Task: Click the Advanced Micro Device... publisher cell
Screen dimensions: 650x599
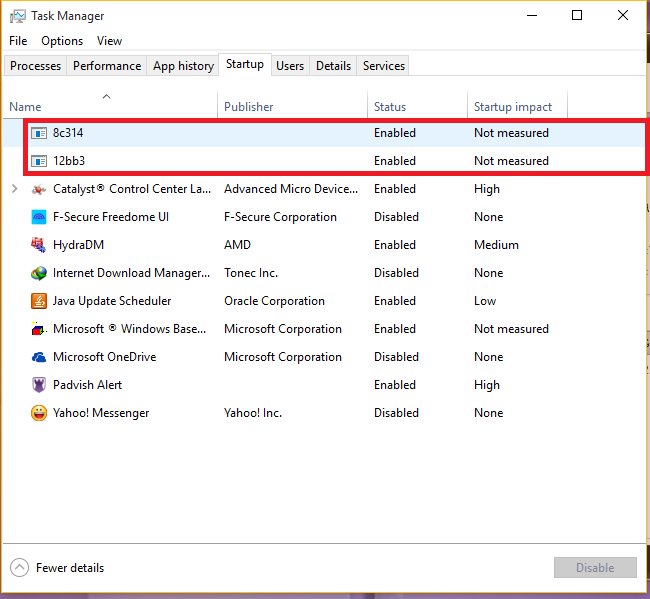Action: click(291, 189)
